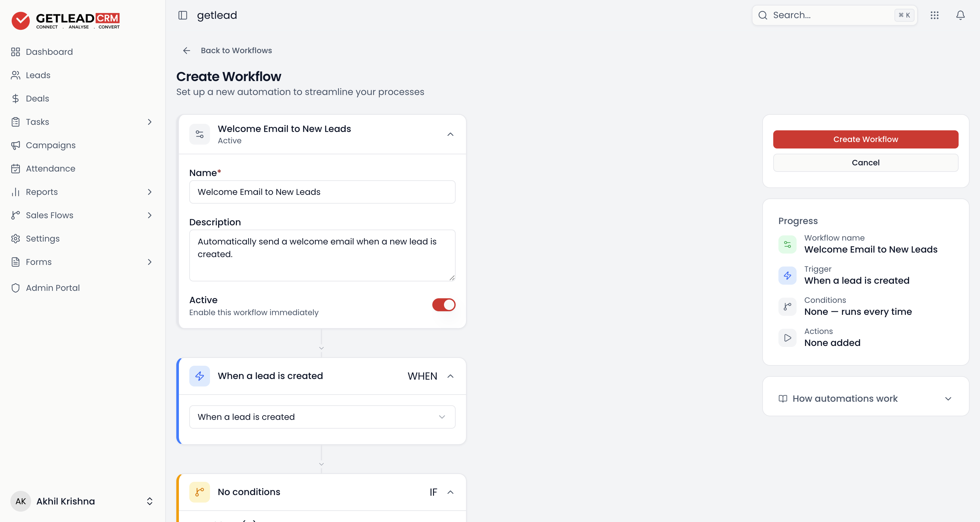Click the branch icon beside No conditions
This screenshot has width=980, height=522.
[199, 492]
